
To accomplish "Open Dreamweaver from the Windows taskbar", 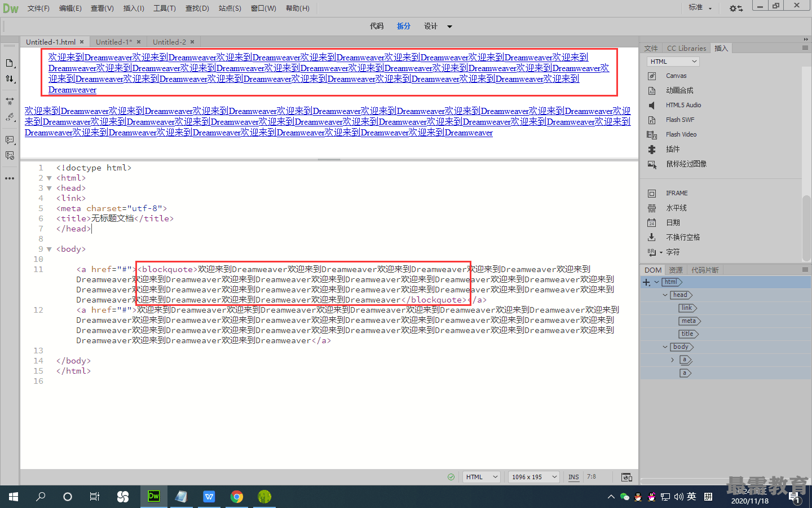I will (153, 497).
